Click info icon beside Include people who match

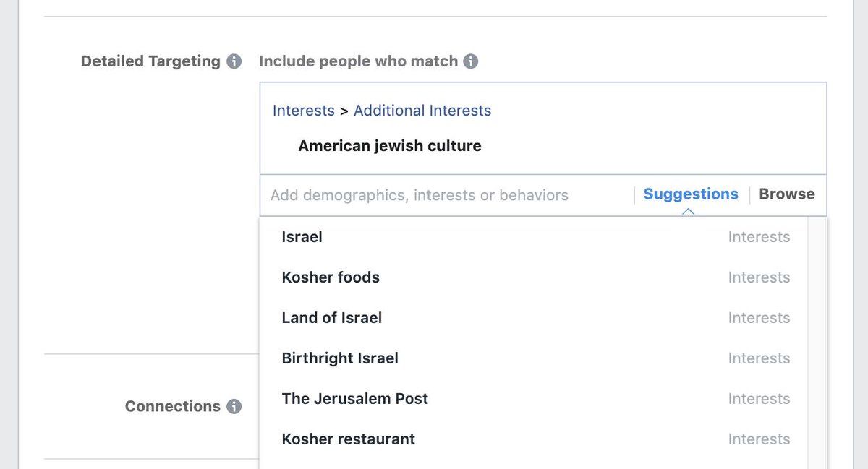click(471, 61)
